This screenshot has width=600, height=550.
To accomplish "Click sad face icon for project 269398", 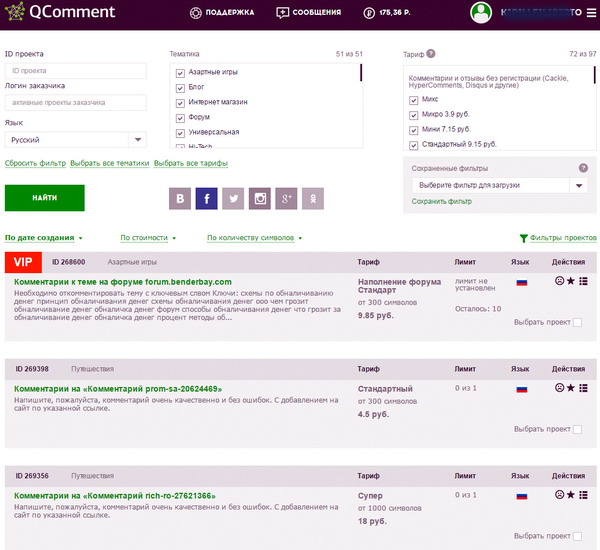I will [559, 388].
